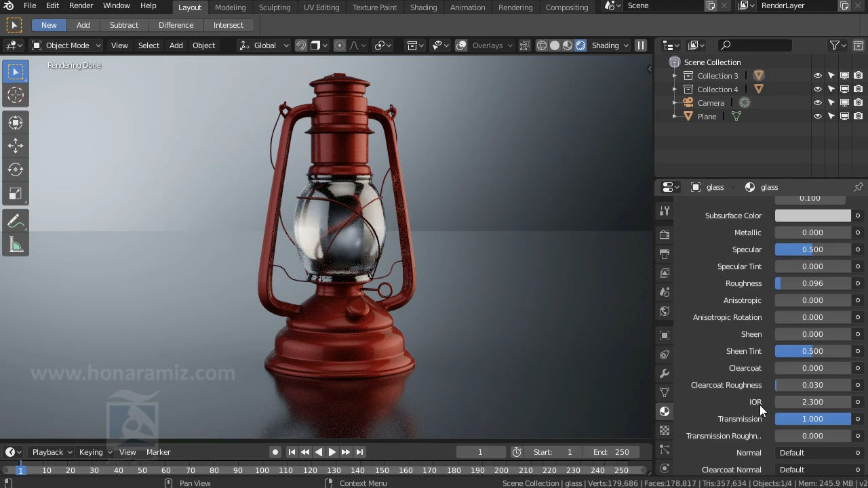The height and width of the screenshot is (488, 868).
Task: Toggle snapping magnet
Action: pos(301,45)
